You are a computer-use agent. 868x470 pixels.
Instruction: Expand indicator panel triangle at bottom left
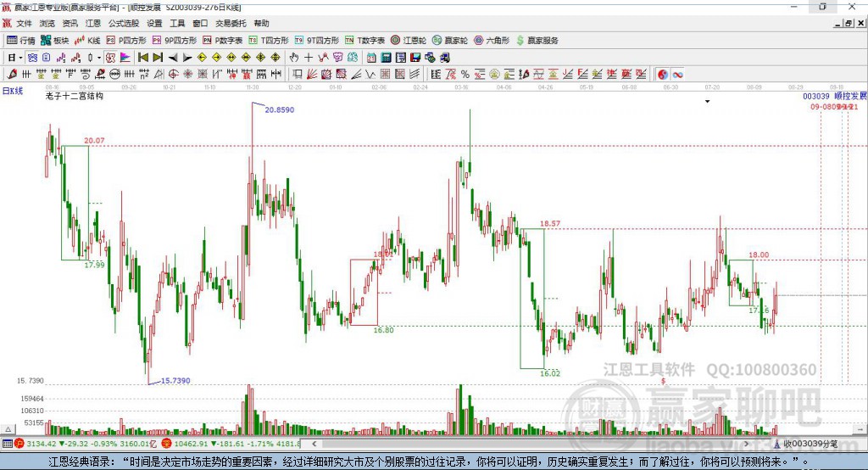[8, 429]
